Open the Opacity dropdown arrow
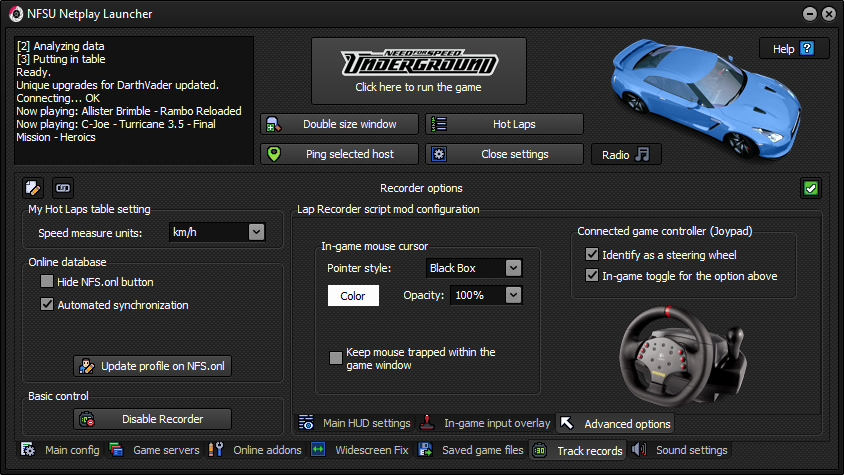 (513, 295)
